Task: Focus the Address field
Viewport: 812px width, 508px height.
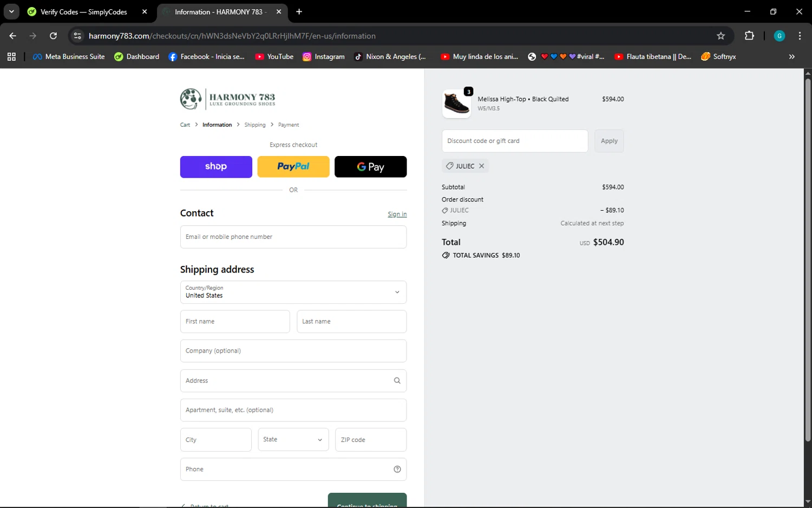Action: click(293, 381)
